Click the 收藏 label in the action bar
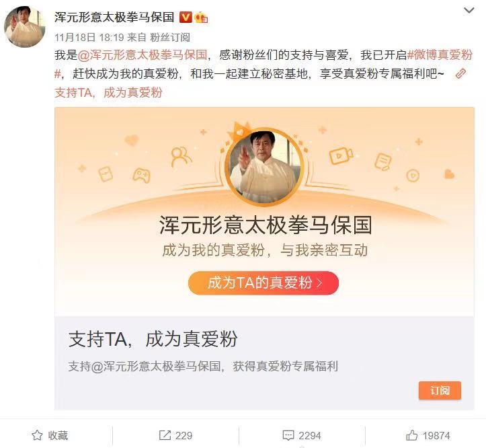 pos(58,435)
